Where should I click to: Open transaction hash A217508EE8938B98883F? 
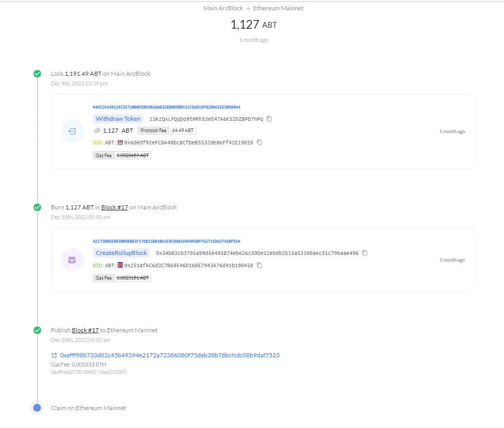[x=166, y=241]
